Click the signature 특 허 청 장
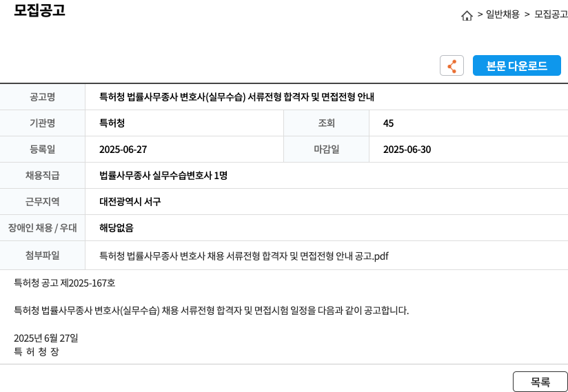This screenshot has height=392, width=568. [37, 351]
